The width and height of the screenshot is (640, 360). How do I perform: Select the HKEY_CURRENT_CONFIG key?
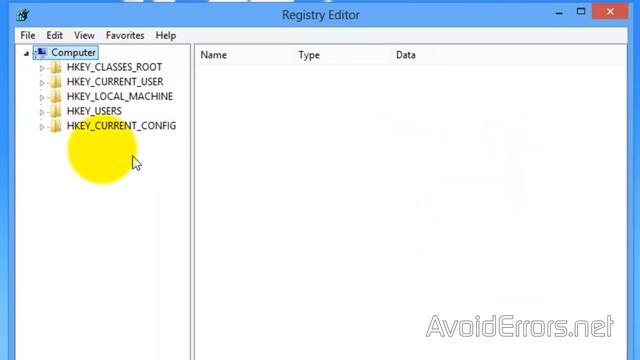[122, 126]
